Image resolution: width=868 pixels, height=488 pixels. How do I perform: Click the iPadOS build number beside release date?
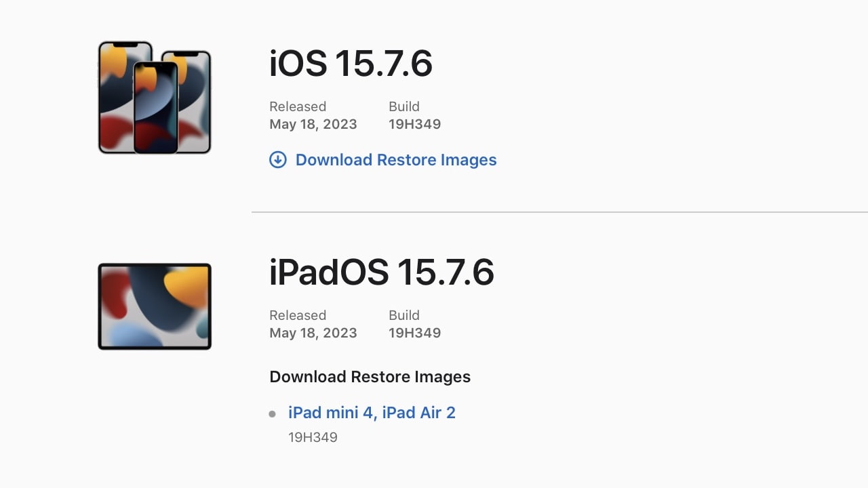click(414, 333)
